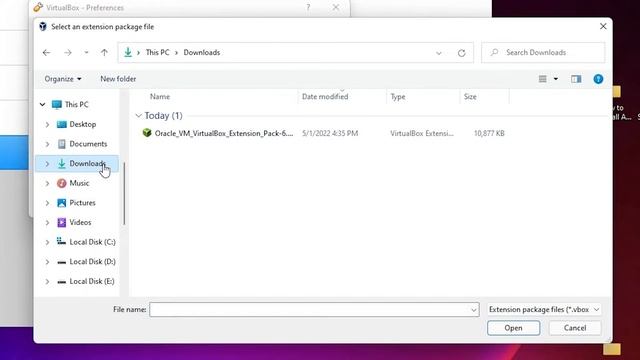This screenshot has height=360, width=640.
Task: Click the Downloads icon in address bar
Action: pyautogui.click(x=128, y=52)
